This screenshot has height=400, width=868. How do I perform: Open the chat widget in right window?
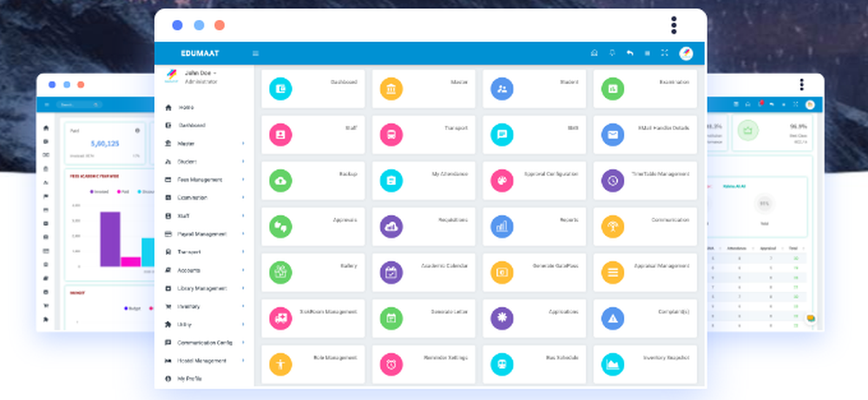click(811, 318)
